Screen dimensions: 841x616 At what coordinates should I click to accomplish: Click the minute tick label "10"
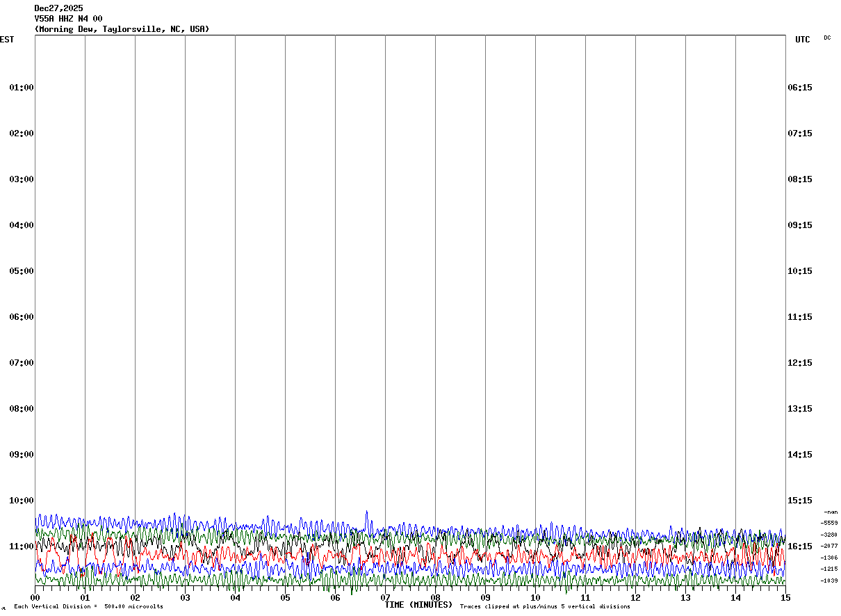coord(536,598)
